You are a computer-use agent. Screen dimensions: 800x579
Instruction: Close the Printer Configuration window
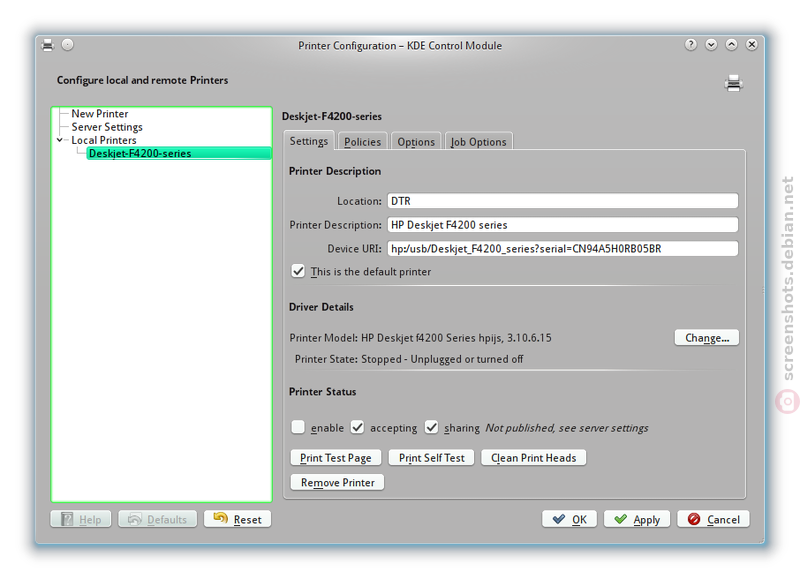(x=752, y=45)
